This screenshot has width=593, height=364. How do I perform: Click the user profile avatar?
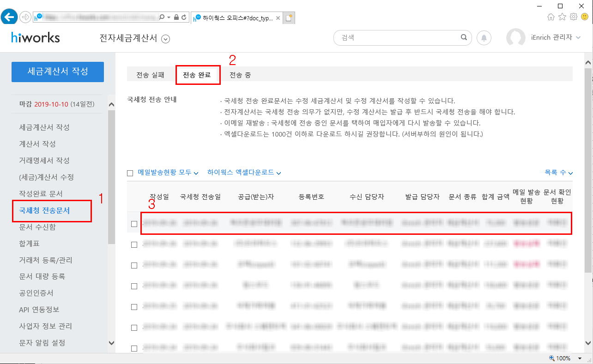pyautogui.click(x=515, y=38)
